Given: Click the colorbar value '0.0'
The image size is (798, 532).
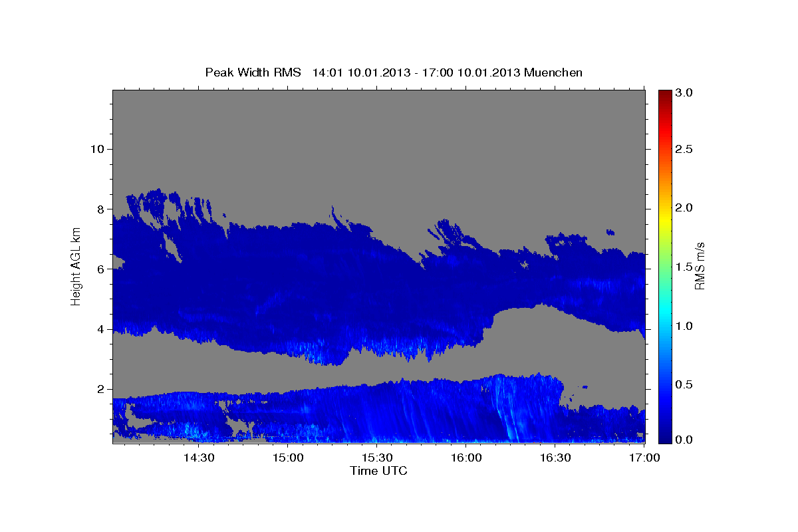Looking at the screenshot, I should (684, 439).
